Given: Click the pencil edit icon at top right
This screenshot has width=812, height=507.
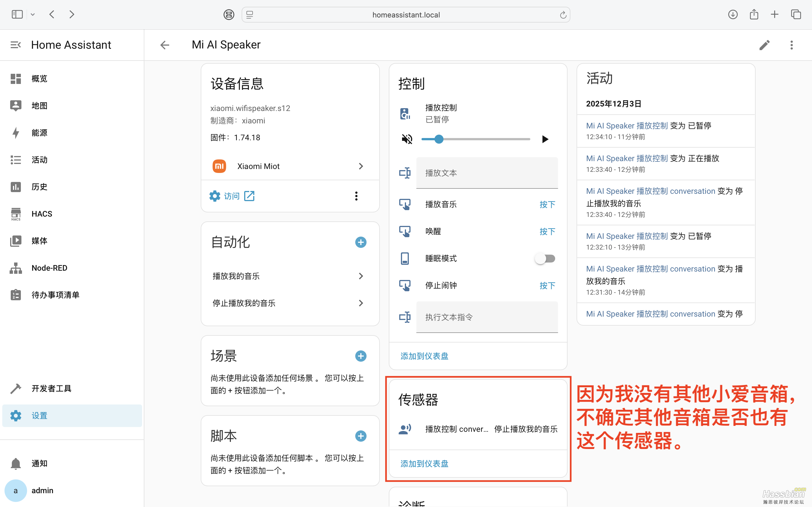Looking at the screenshot, I should 765,45.
